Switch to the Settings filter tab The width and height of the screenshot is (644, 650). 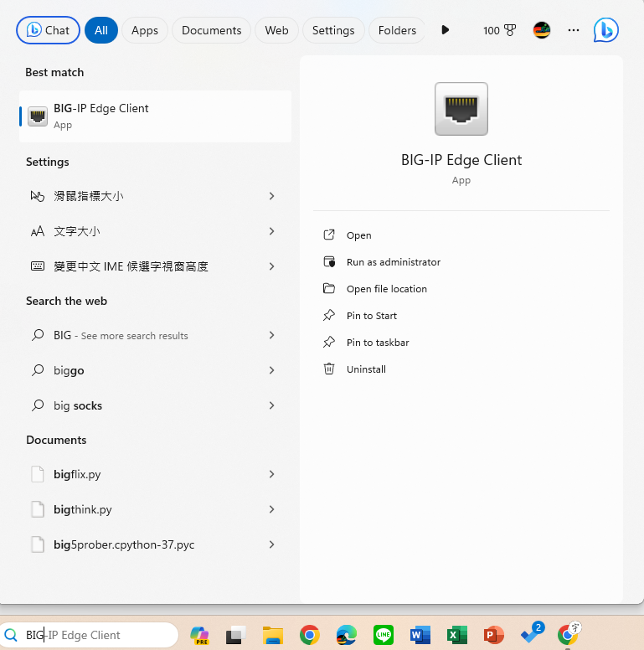pyautogui.click(x=333, y=30)
